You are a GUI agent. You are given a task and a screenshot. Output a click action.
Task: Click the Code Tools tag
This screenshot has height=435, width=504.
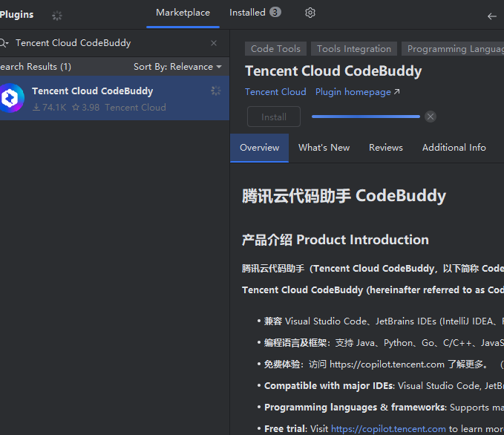click(x=275, y=49)
